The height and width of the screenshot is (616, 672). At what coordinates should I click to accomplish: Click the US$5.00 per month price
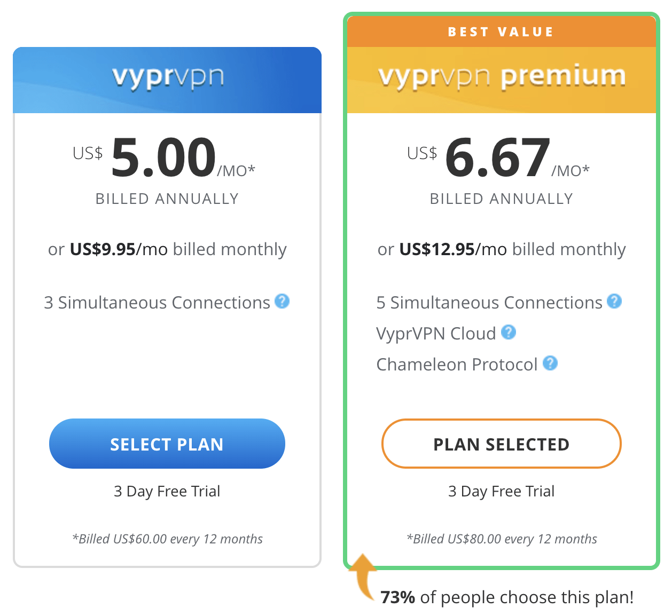164,157
